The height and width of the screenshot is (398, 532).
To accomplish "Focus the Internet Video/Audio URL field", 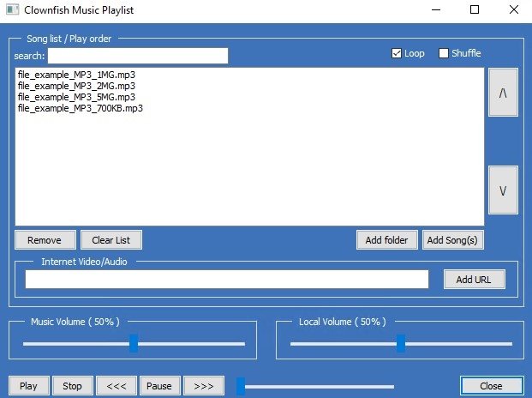I will pos(227,280).
